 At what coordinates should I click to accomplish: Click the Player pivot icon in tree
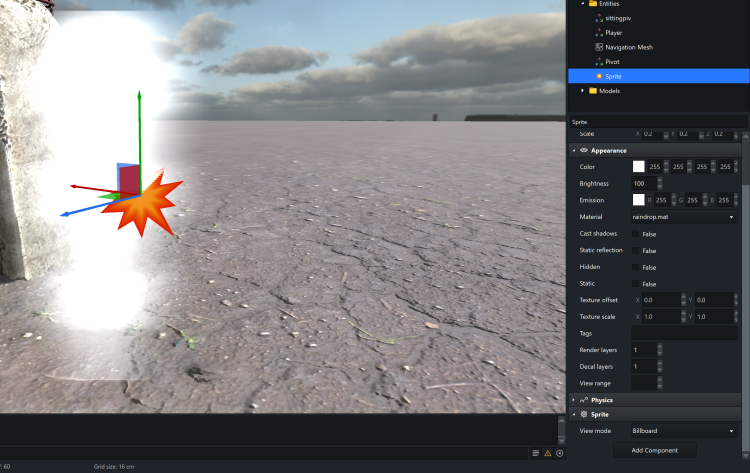click(x=599, y=32)
